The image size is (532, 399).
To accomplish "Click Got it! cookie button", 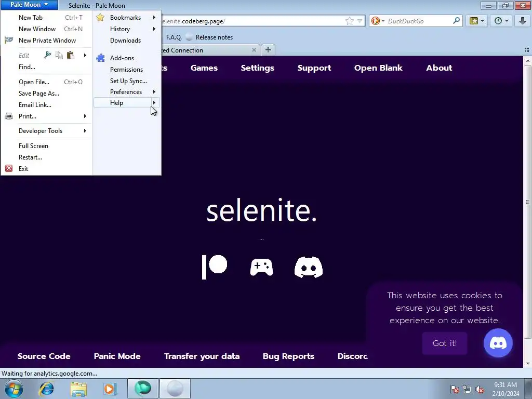I will click(445, 343).
